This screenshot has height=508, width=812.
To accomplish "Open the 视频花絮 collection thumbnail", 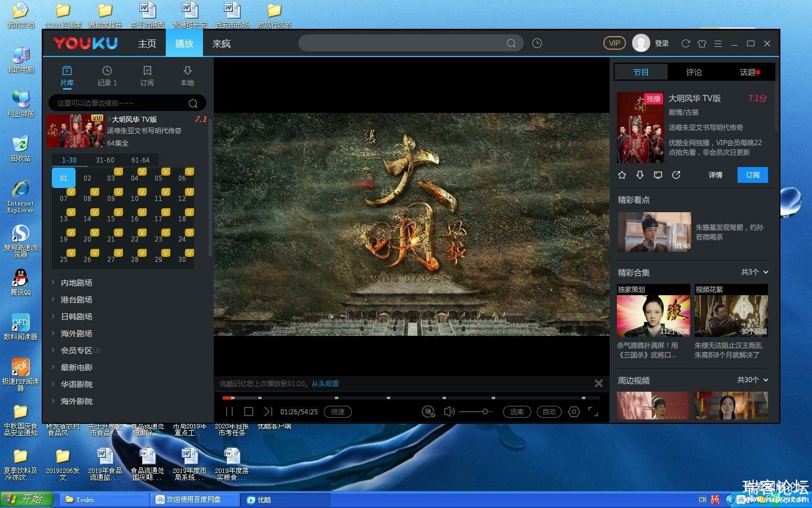I will pos(731,310).
